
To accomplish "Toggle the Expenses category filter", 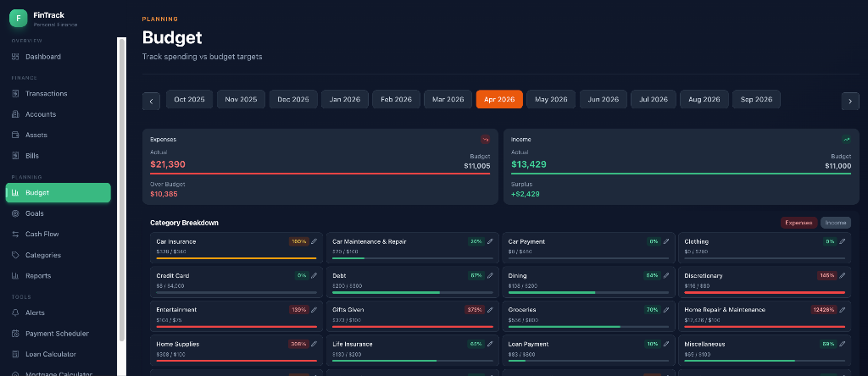I will pos(798,223).
